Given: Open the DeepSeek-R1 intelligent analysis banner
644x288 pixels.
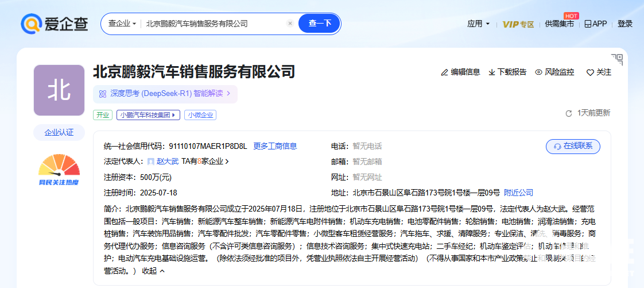Looking at the screenshot, I should pyautogui.click(x=165, y=93).
